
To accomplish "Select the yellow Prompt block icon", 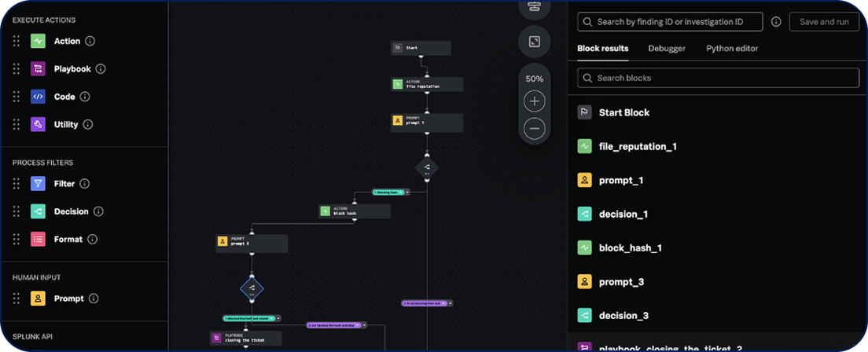I will [38, 299].
